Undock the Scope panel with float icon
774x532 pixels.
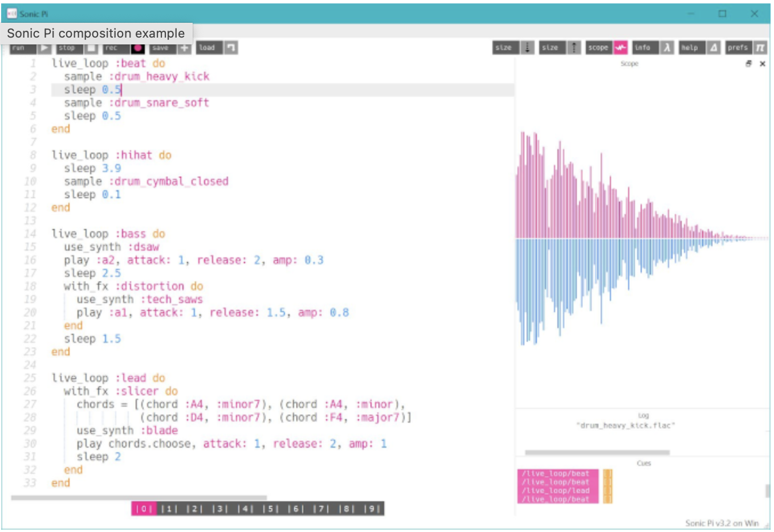(x=749, y=64)
